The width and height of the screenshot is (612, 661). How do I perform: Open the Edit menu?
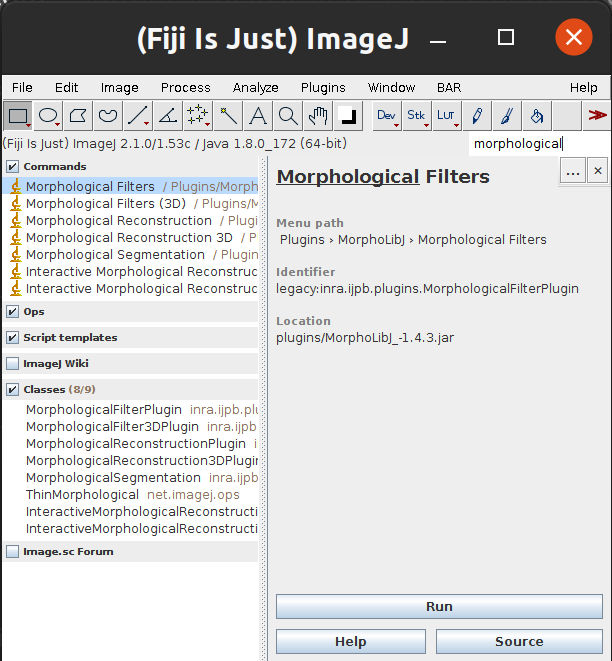(x=67, y=87)
